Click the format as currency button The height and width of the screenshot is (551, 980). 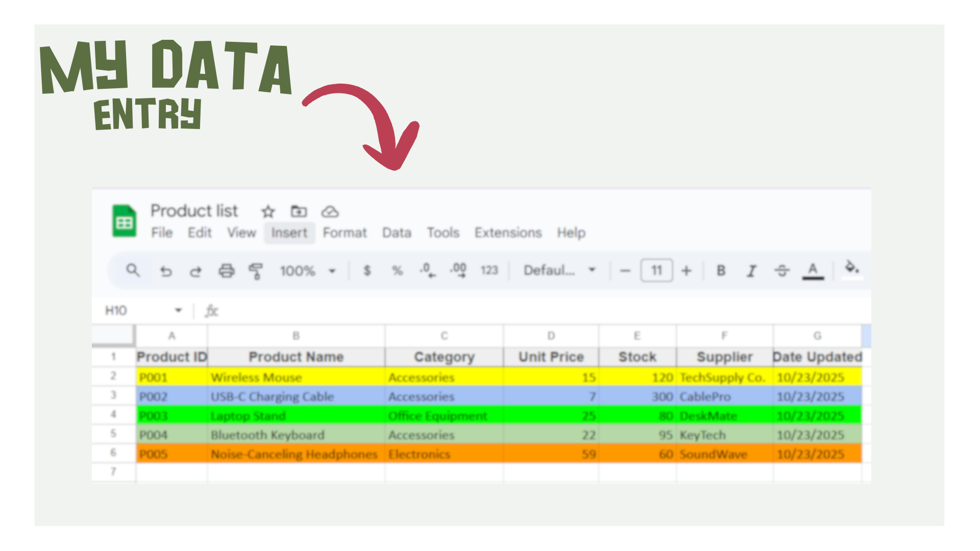[367, 270]
